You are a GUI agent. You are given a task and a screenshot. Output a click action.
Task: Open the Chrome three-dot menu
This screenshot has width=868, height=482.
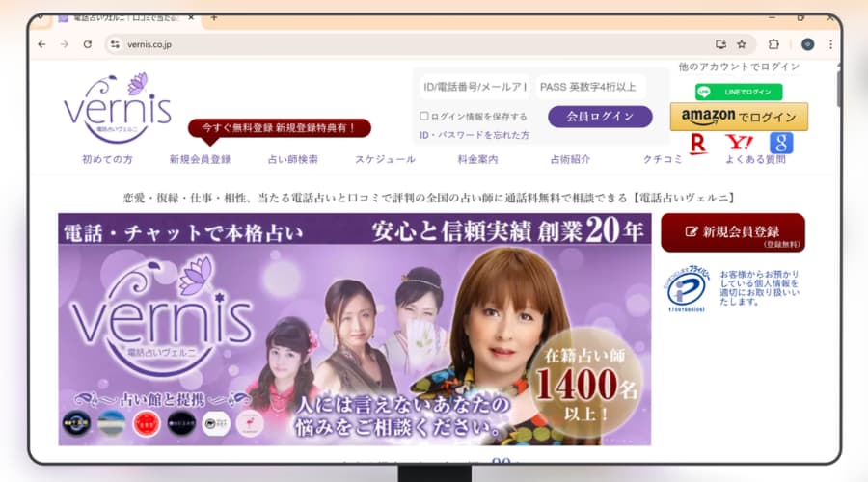click(830, 44)
